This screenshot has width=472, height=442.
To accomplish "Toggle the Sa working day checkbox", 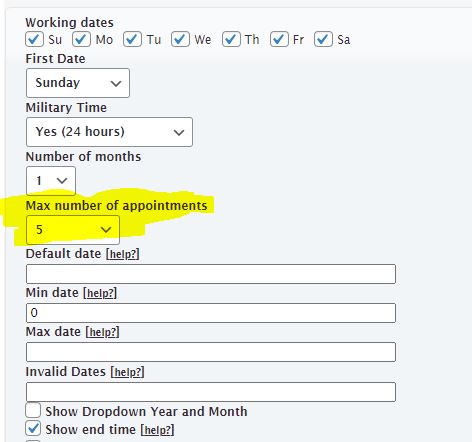I will [323, 39].
